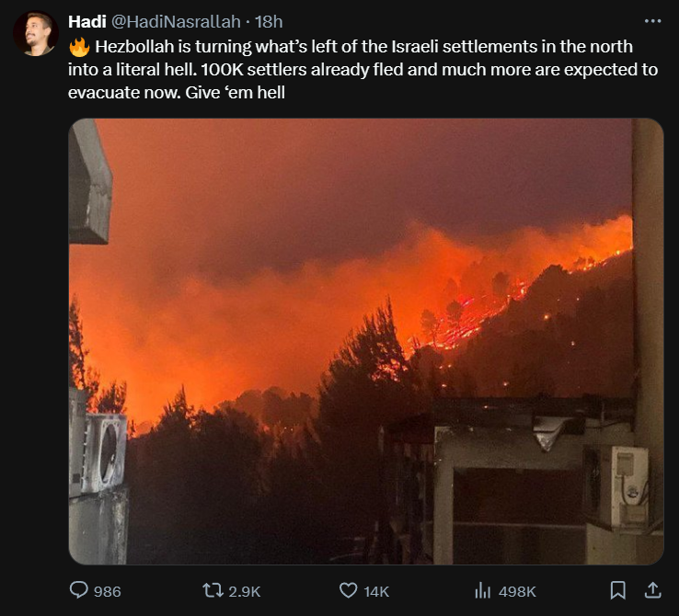Click the reply speech bubble icon
Screen dimensions: 679x616
click(80, 590)
